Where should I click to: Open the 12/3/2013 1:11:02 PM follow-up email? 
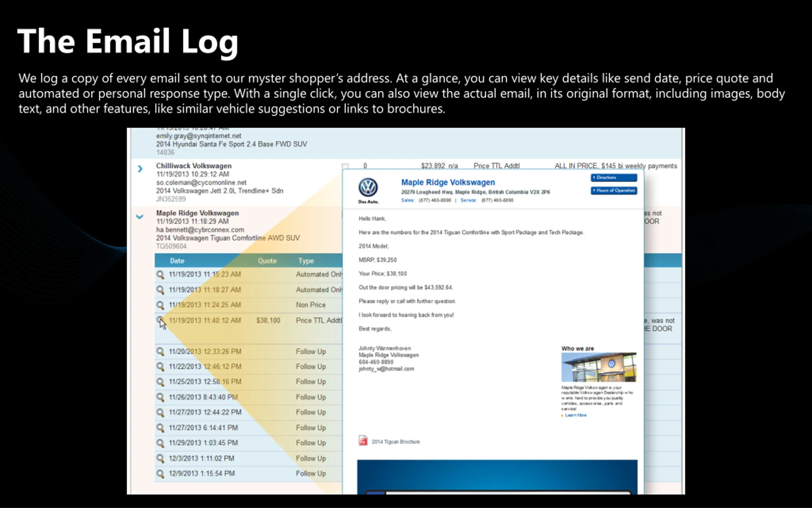(160, 458)
